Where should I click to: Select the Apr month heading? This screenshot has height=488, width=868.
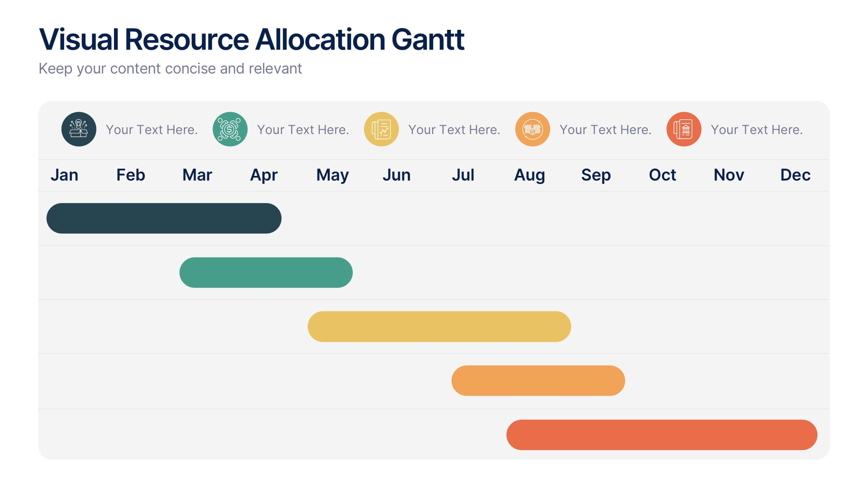(x=264, y=175)
